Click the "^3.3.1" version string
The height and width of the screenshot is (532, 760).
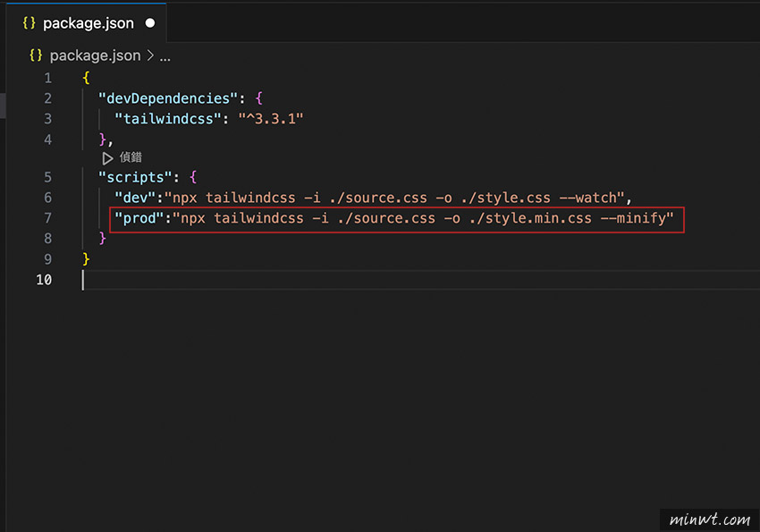[x=270, y=119]
